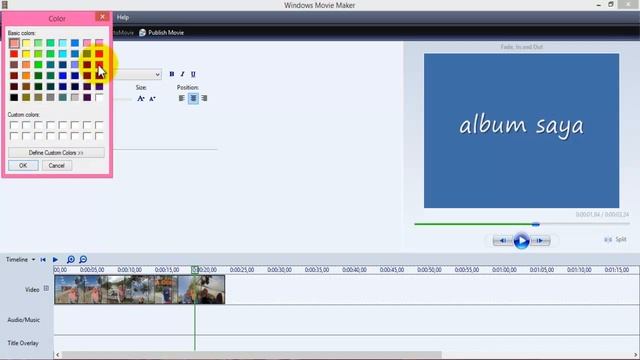Viewport: 640px width, 360px height.
Task: Select the Title Overlay track label
Action: coord(23,343)
